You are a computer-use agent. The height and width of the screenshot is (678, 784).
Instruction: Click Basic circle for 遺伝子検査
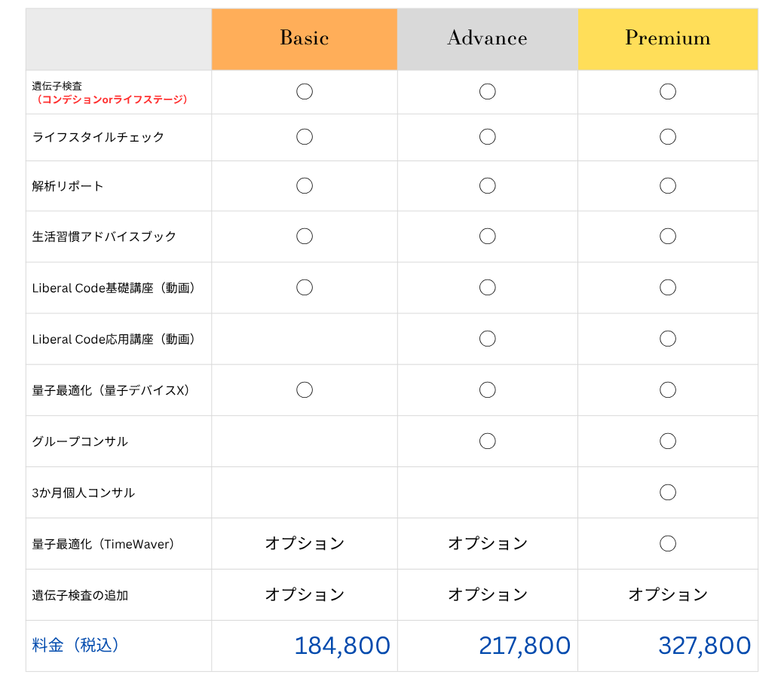[305, 91]
